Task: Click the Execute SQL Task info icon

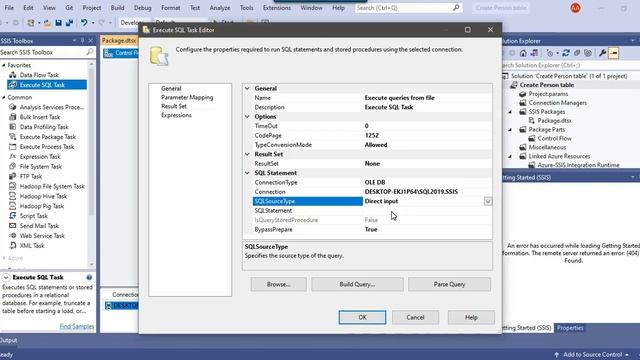Action: click(x=89, y=277)
